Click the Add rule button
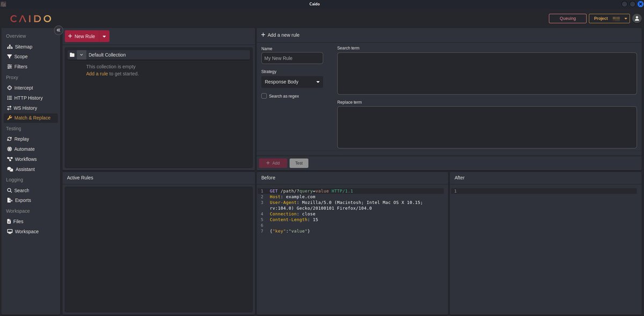Screen dimensions: 644x316 pos(273,163)
